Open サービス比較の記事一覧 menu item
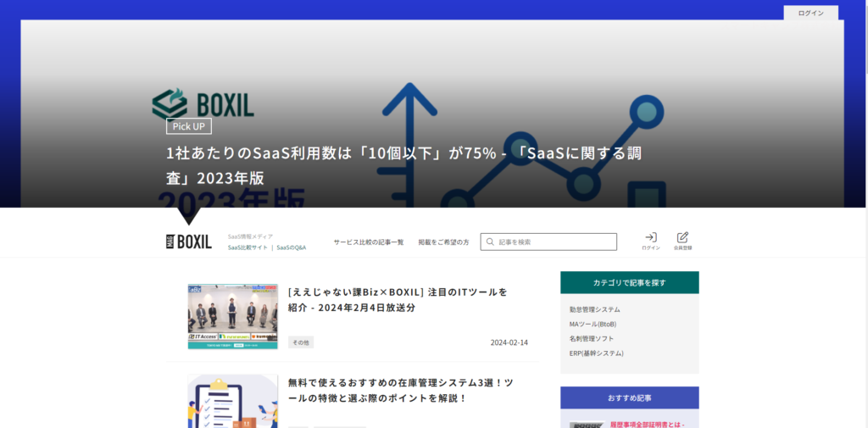Viewport: 868px width, 428px height. point(368,242)
